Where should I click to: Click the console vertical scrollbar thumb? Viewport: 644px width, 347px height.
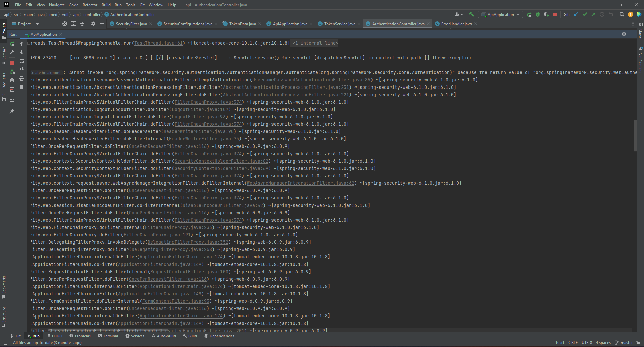[635, 136]
